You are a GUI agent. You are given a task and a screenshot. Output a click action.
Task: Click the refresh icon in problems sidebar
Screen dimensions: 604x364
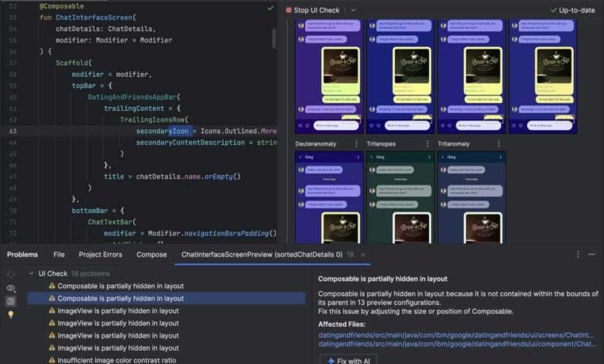(x=11, y=275)
